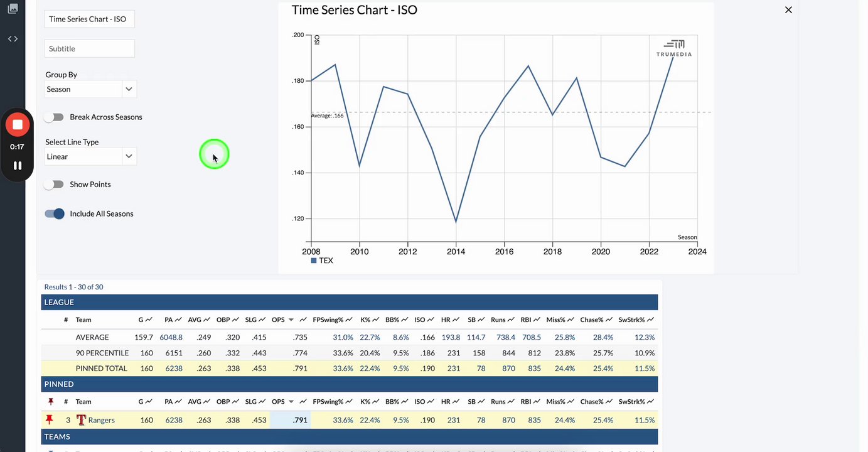868x452 pixels.
Task: Expand the Select Line Type dropdown
Action: click(90, 156)
